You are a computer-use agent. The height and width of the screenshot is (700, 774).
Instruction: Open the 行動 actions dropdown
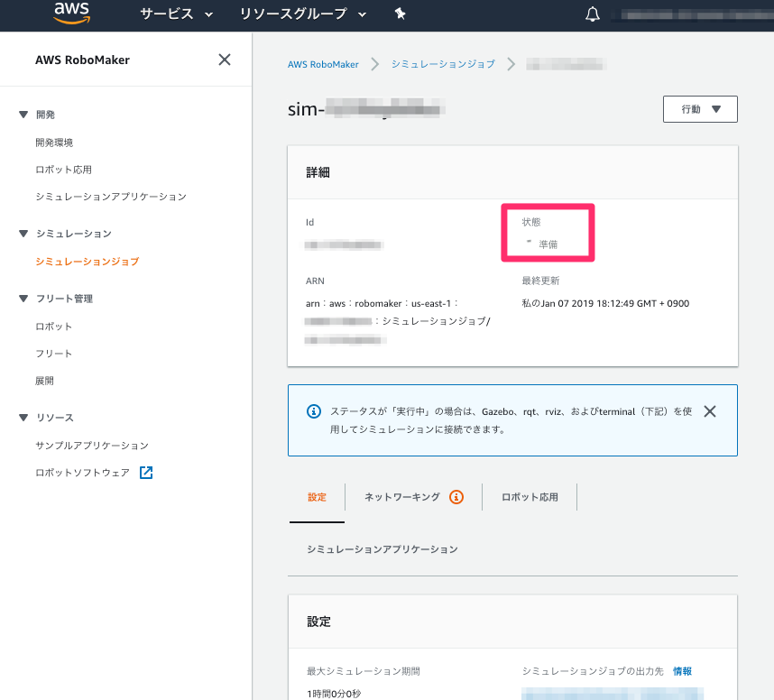click(x=700, y=108)
